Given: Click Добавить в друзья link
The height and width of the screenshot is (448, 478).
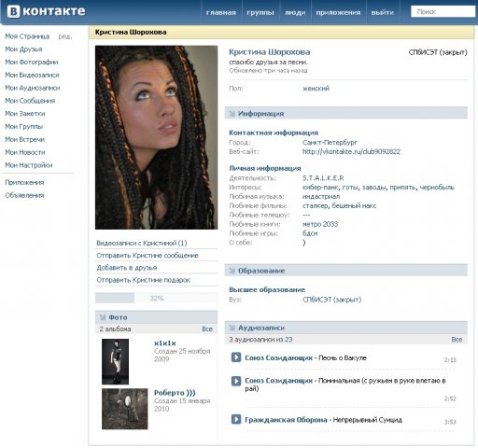Looking at the screenshot, I should pyautogui.click(x=127, y=268).
